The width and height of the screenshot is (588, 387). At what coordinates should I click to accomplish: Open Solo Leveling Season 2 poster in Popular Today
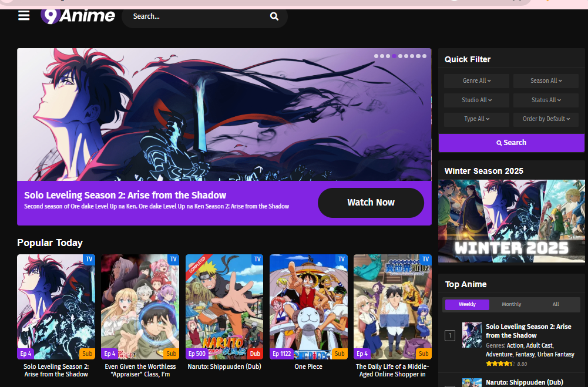56,307
